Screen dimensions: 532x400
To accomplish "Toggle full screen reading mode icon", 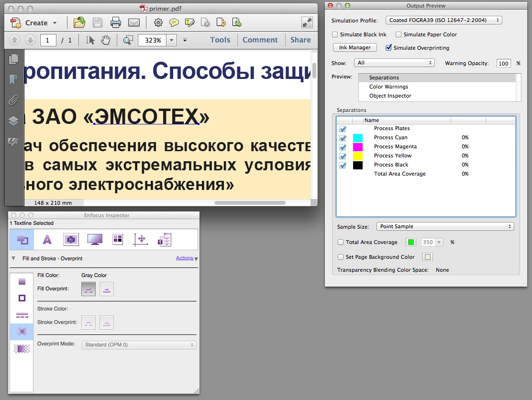I will (307, 22).
